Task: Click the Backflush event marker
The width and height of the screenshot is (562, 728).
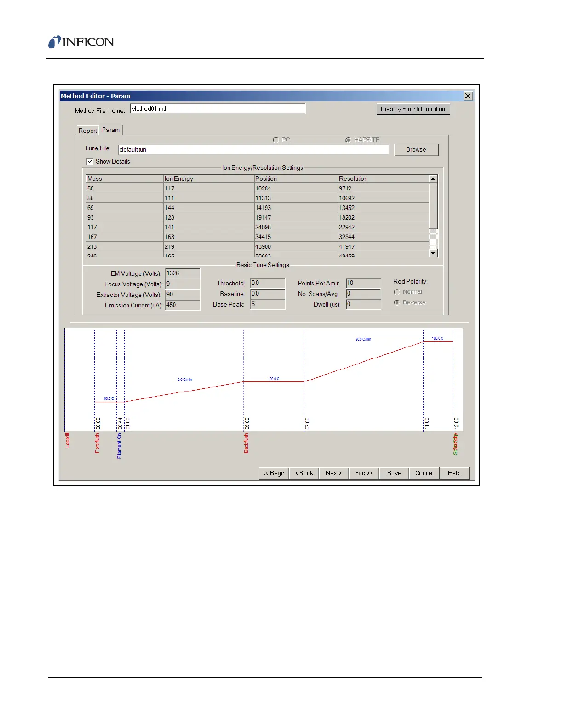Action: pyautogui.click(x=246, y=443)
